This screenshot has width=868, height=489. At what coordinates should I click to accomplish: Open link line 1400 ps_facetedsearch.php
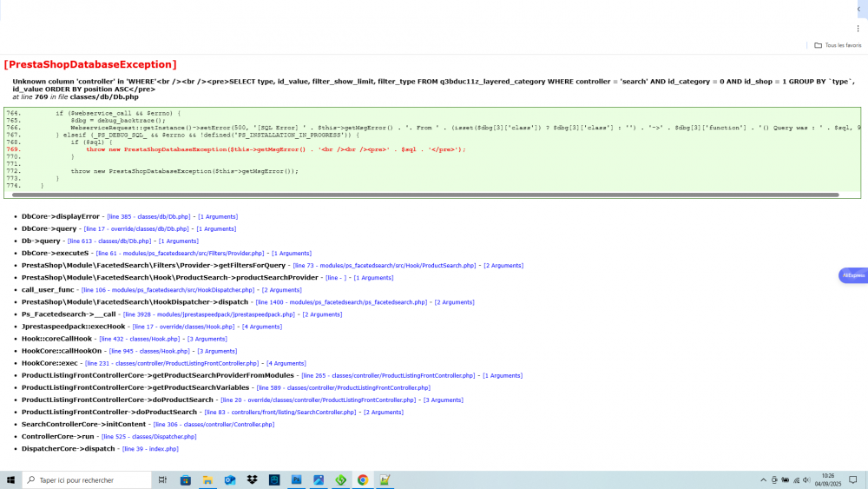tap(341, 301)
